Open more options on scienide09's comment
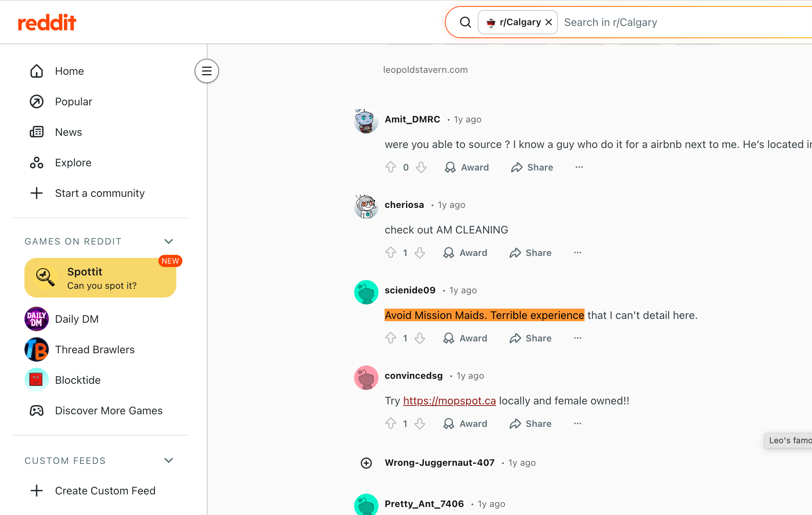Viewport: 812px width, 515px height. pos(578,338)
